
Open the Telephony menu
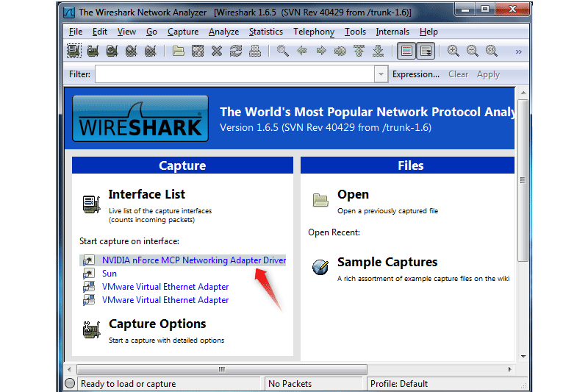pos(314,32)
